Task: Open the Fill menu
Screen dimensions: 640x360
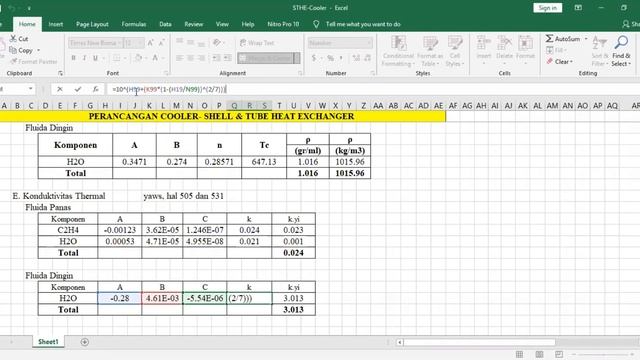Action: coord(555,50)
